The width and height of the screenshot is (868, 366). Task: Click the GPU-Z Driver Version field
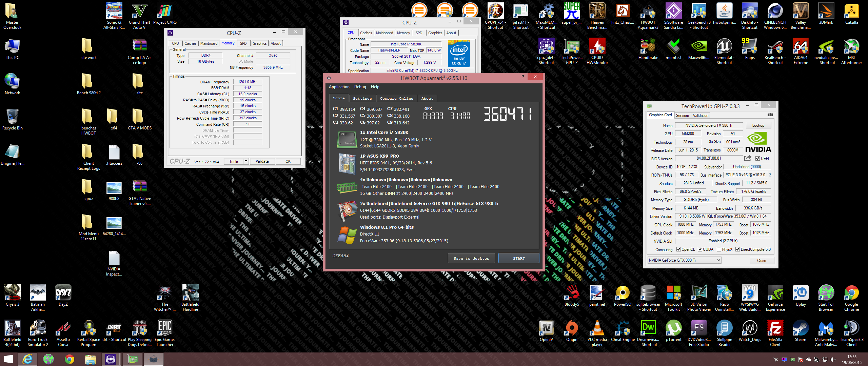(x=723, y=216)
